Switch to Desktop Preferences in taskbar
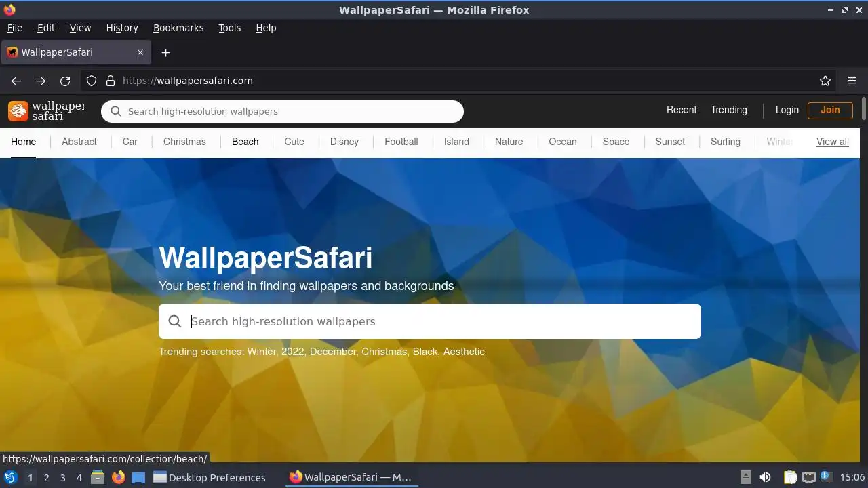 coord(210,477)
